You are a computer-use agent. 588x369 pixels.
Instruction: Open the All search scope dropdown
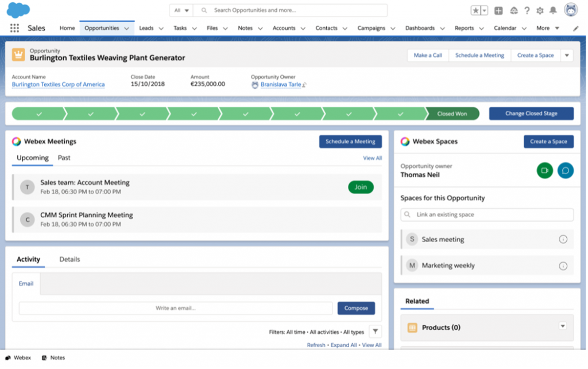[181, 10]
